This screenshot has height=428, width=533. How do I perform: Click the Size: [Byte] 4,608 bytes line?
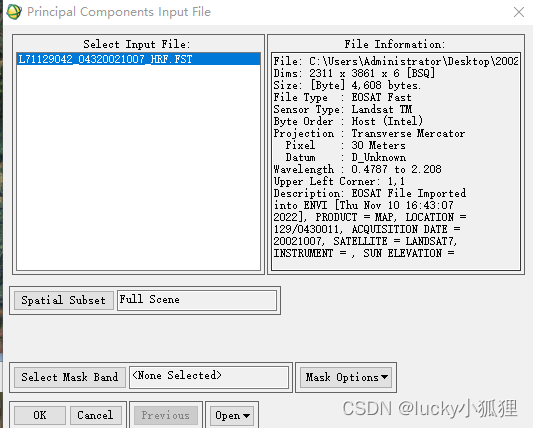pos(347,85)
